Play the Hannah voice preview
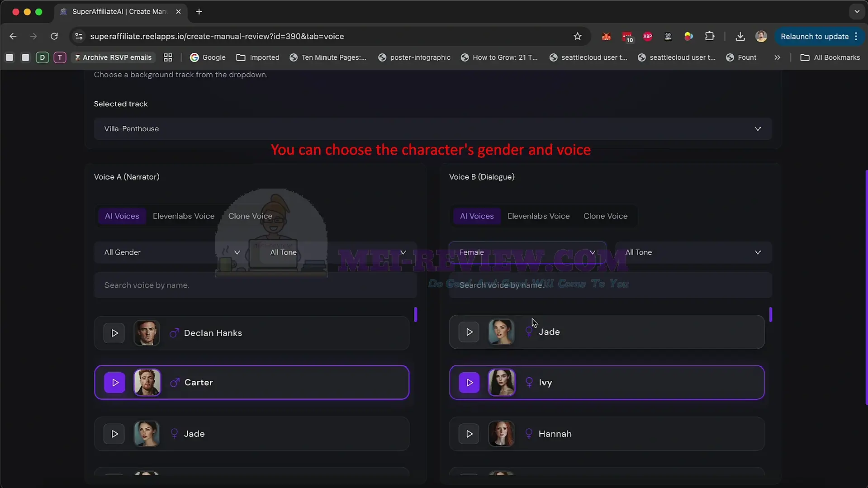The width and height of the screenshot is (868, 488). 469,434
